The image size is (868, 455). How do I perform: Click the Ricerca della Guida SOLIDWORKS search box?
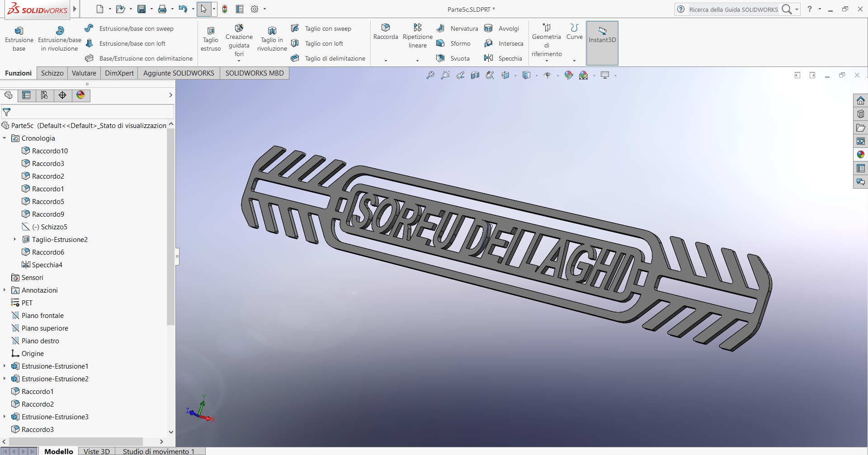point(733,9)
